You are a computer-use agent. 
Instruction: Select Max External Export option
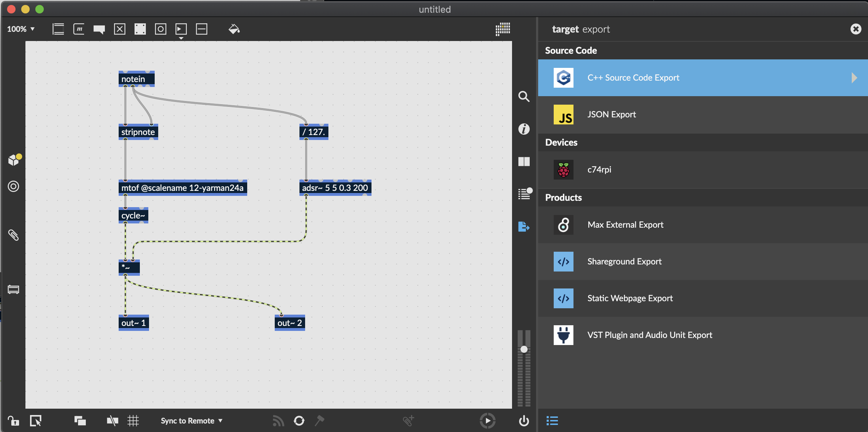pyautogui.click(x=625, y=225)
